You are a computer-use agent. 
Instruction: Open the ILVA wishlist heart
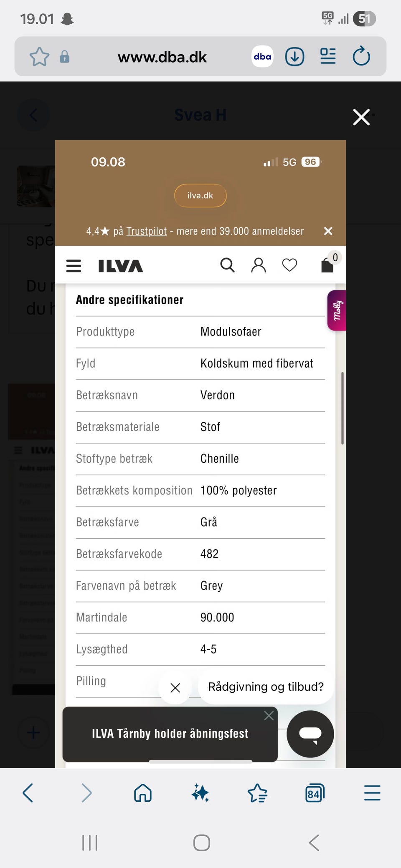coord(289,265)
